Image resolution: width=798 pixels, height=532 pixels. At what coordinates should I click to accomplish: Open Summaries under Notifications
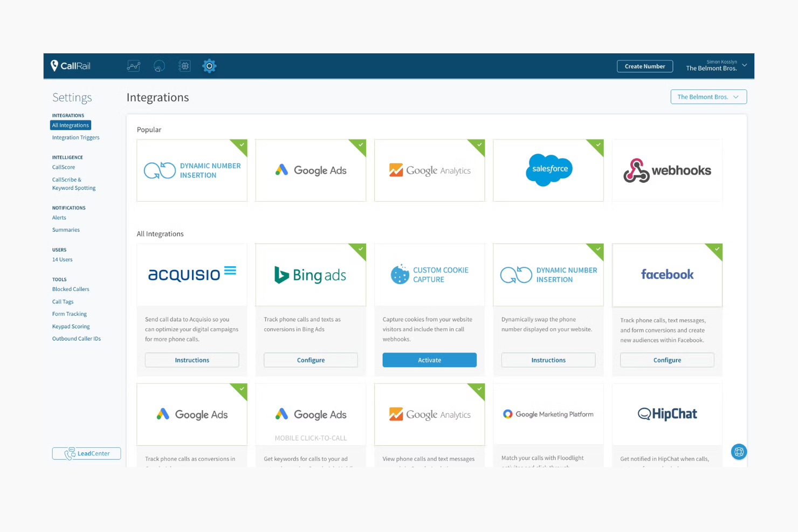click(66, 230)
